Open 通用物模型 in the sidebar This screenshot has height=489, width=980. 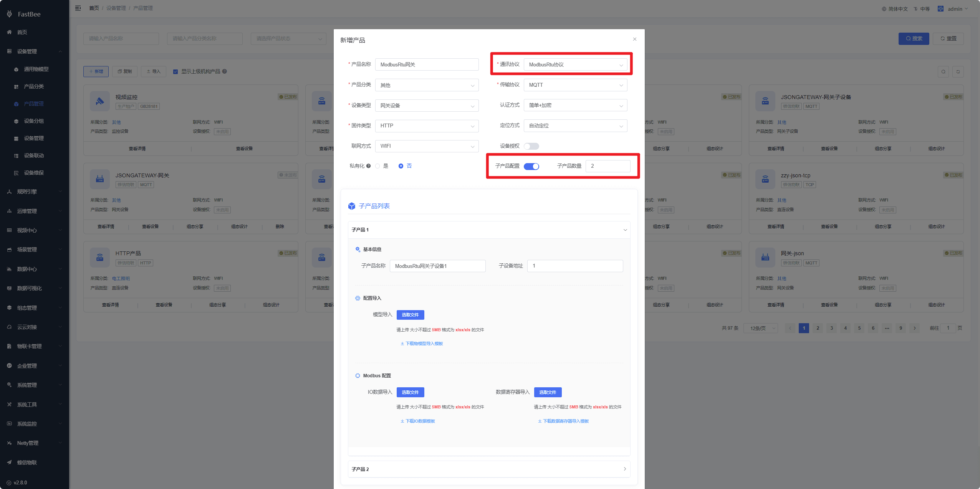[x=36, y=69]
